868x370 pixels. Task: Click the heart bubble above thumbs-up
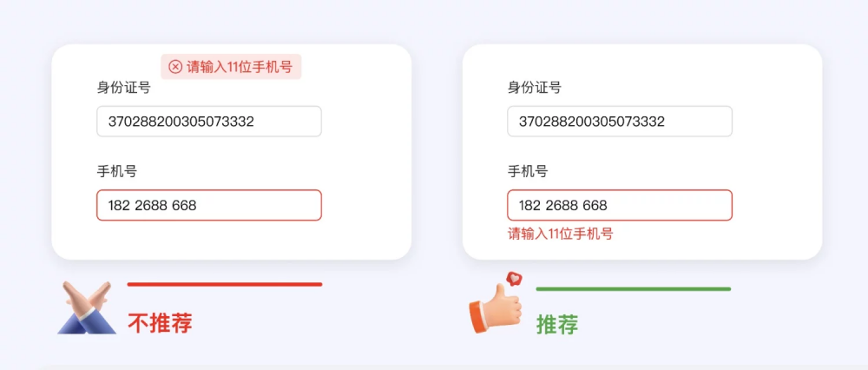(514, 279)
